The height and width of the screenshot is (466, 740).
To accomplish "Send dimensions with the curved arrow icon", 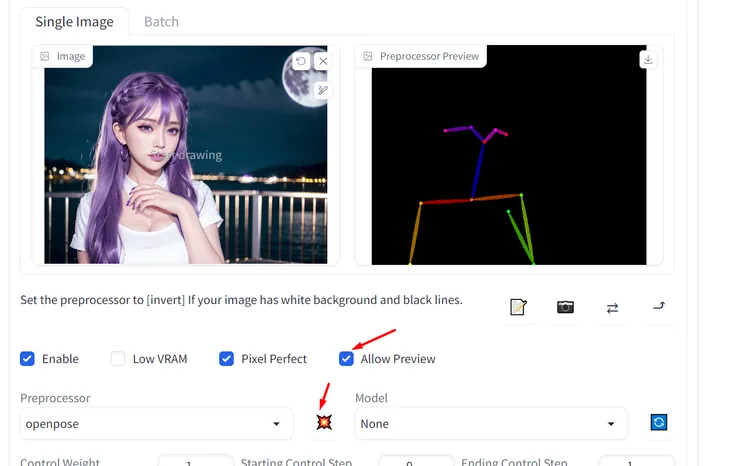I will point(659,306).
